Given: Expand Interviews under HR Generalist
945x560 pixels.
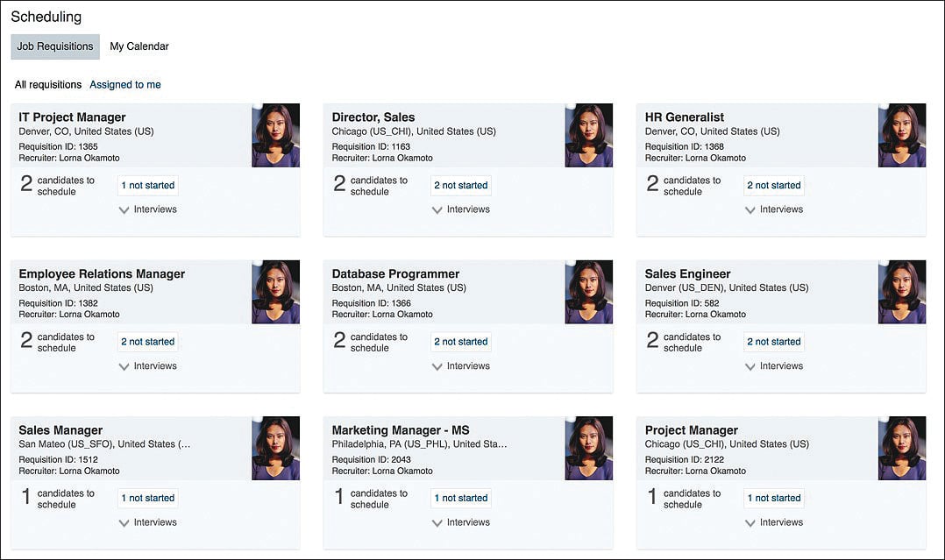Looking at the screenshot, I should (x=774, y=209).
